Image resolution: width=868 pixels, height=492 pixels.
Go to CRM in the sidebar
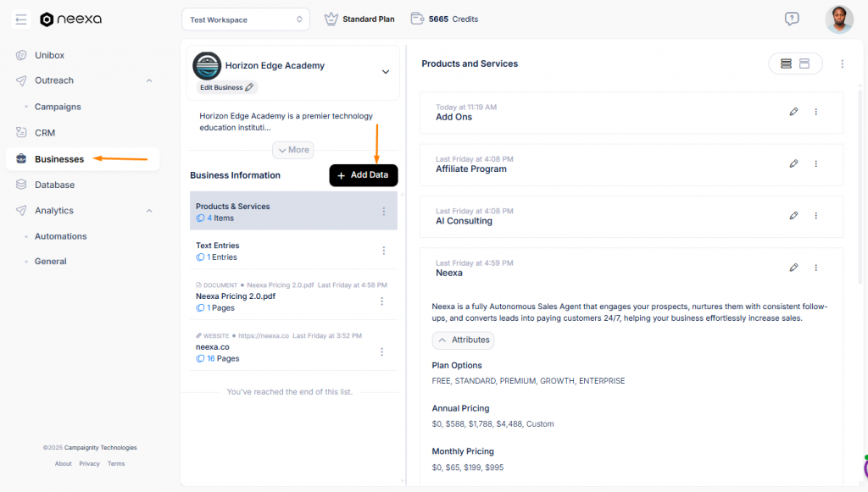tap(44, 133)
